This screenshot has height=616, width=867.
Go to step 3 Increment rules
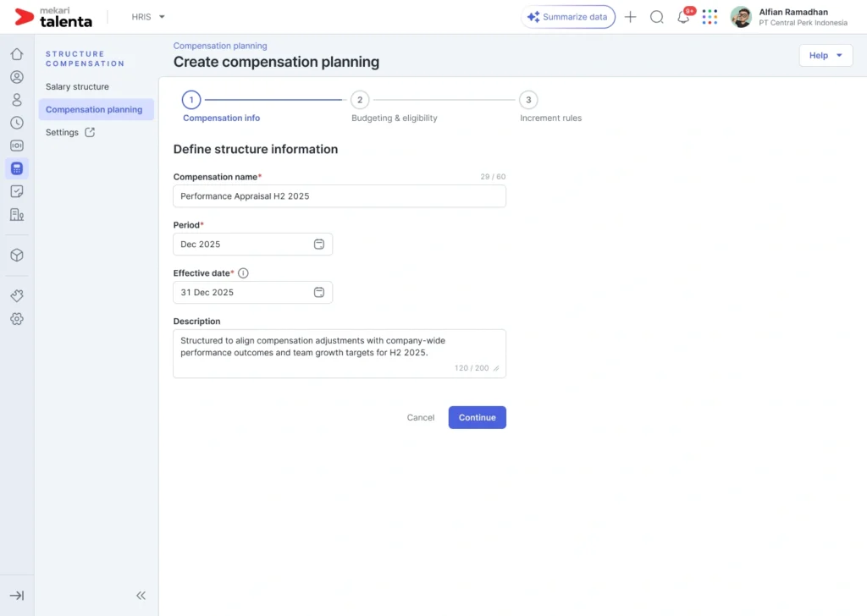pyautogui.click(x=550, y=107)
